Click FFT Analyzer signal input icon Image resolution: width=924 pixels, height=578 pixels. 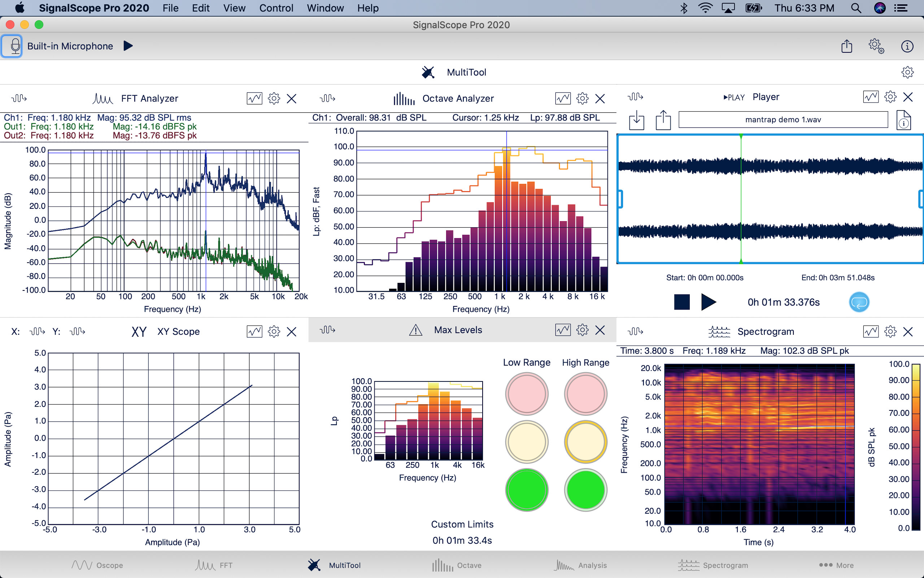19,98
